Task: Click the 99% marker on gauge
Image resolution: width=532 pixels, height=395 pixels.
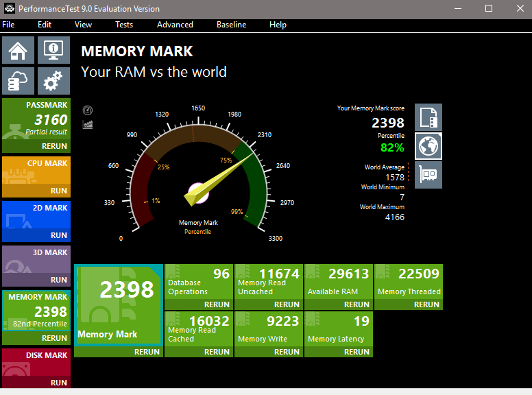Action: (x=237, y=212)
